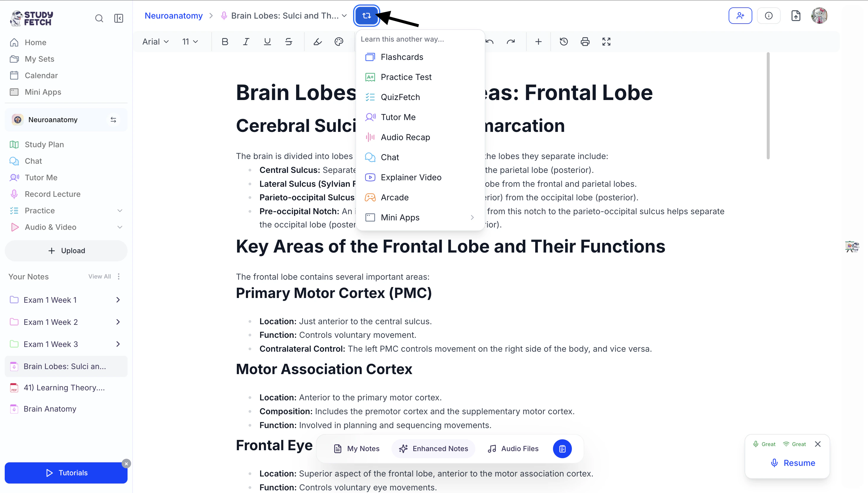
Task: Open the export document icon
Action: [795, 16]
